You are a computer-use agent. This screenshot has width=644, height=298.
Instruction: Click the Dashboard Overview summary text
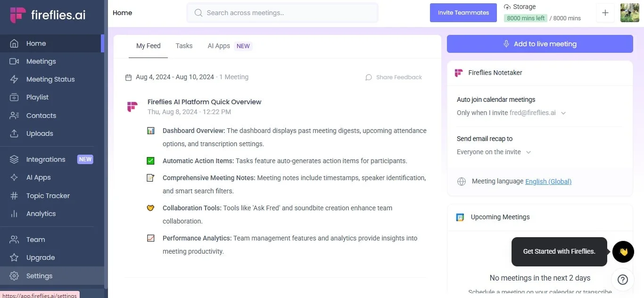(x=294, y=137)
